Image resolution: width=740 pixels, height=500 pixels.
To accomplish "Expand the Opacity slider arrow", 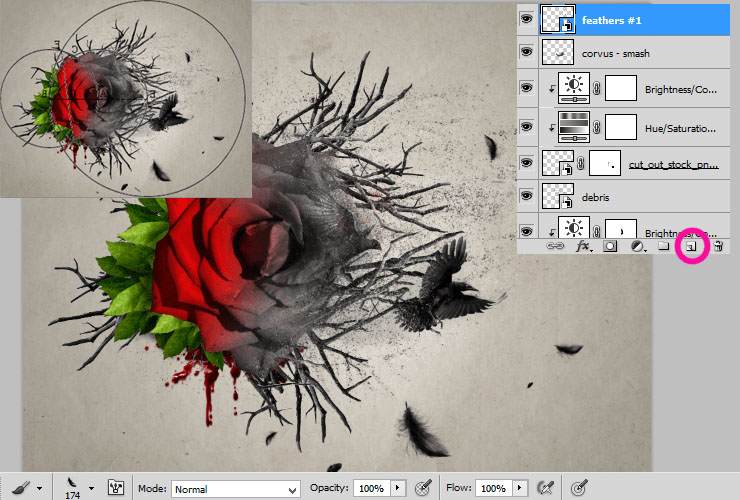I will tap(398, 488).
